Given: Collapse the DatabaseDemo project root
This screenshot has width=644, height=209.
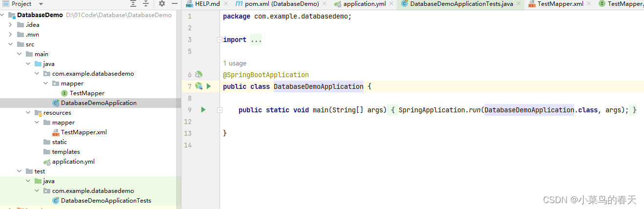Looking at the screenshot, I should [x=2, y=15].
